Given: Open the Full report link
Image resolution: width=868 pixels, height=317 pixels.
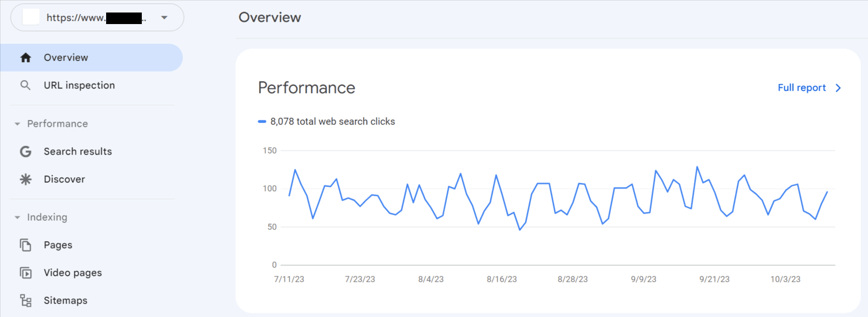Looking at the screenshot, I should click(x=801, y=88).
